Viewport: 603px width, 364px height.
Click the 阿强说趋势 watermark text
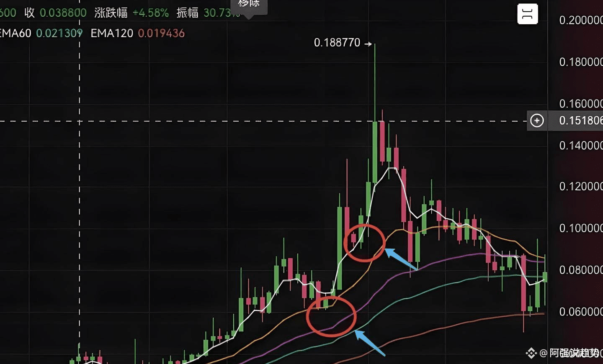pos(574,353)
